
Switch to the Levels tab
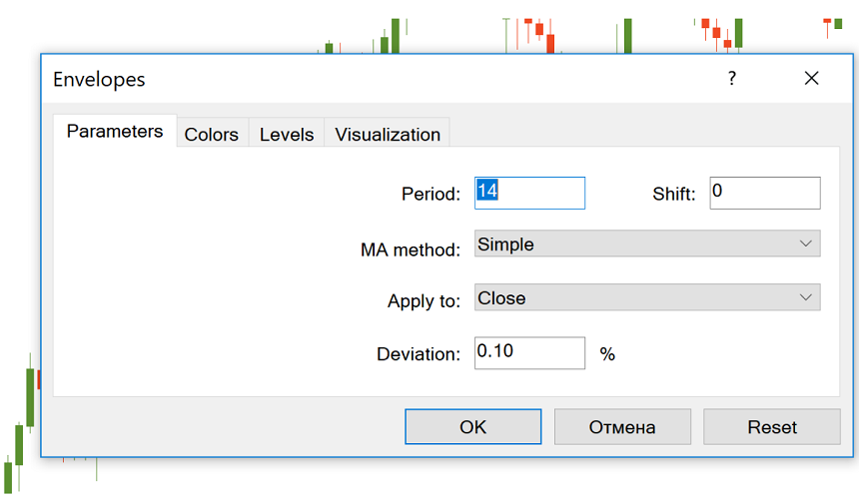coord(287,134)
